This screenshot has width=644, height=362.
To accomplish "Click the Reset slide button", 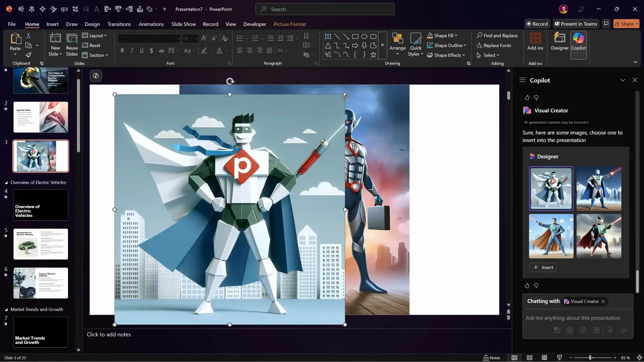I will coord(91,45).
